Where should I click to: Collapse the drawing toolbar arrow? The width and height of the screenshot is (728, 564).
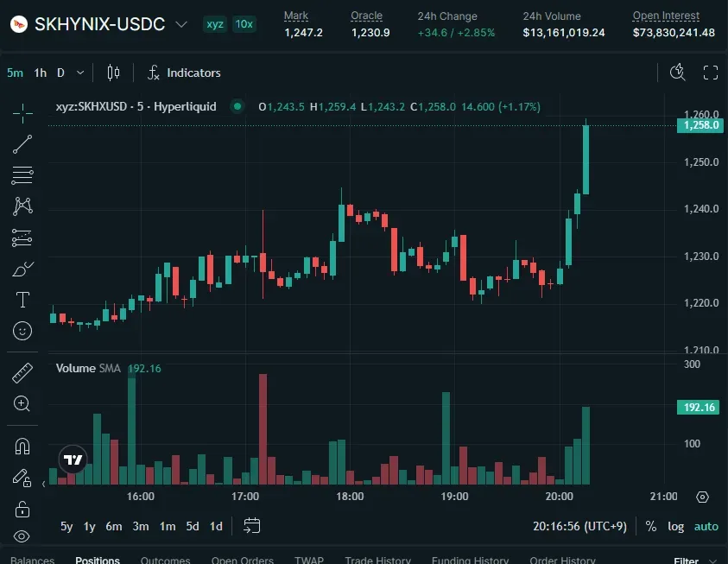click(44, 485)
